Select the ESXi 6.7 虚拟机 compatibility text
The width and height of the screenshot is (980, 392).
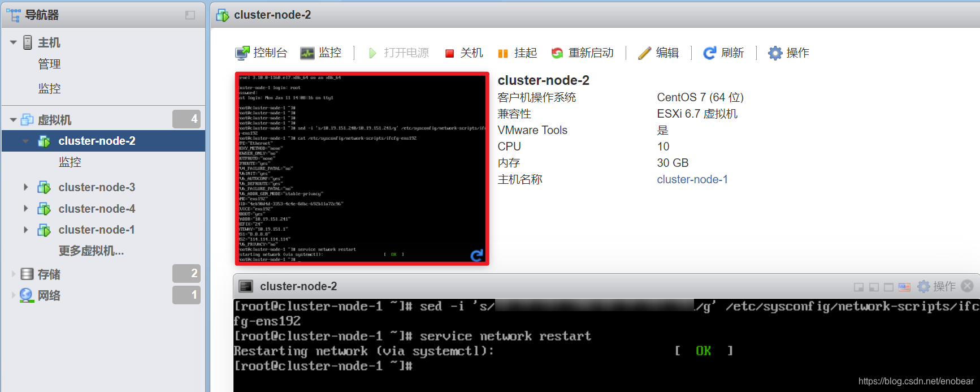click(697, 114)
